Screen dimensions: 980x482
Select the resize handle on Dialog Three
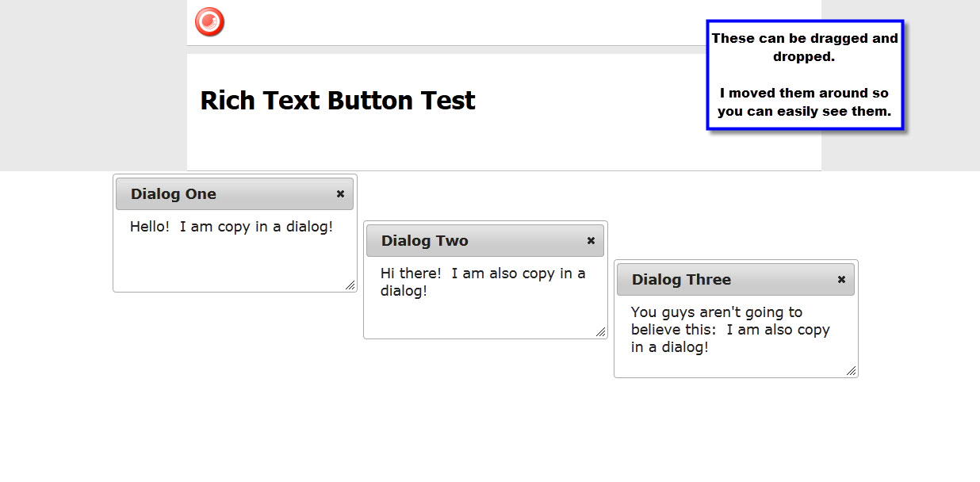click(851, 371)
